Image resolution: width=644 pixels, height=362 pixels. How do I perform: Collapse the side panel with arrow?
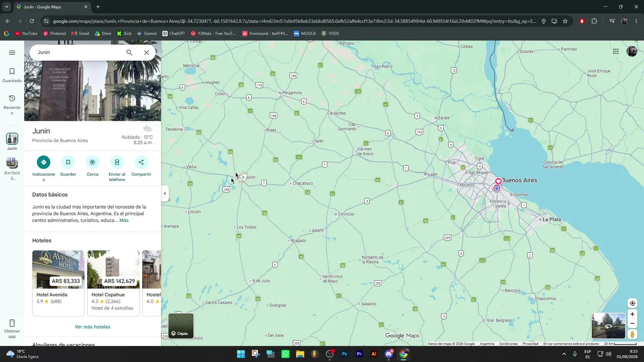[x=165, y=194]
